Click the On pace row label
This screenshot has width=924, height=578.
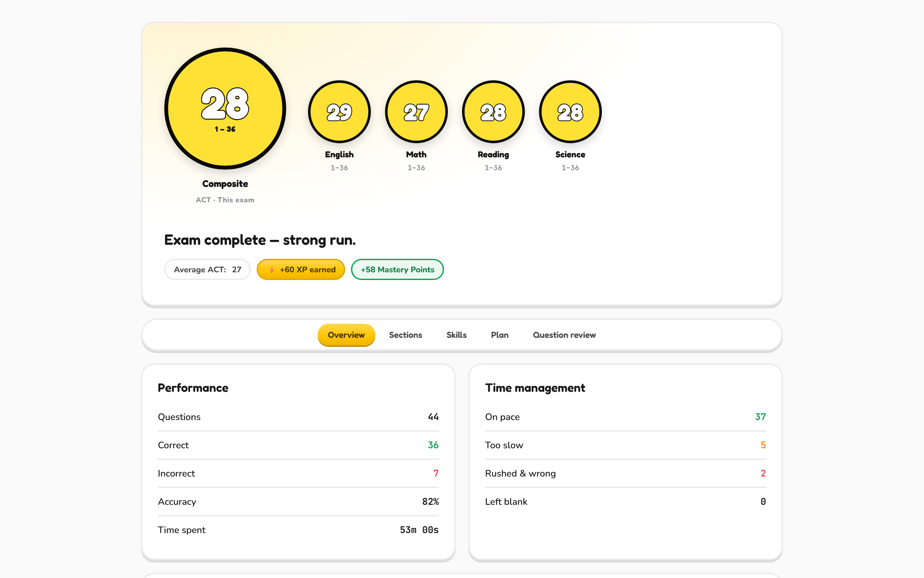click(502, 417)
